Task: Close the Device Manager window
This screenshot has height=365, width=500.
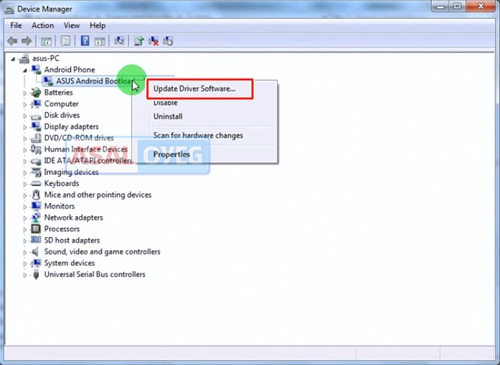Action: pos(481,6)
